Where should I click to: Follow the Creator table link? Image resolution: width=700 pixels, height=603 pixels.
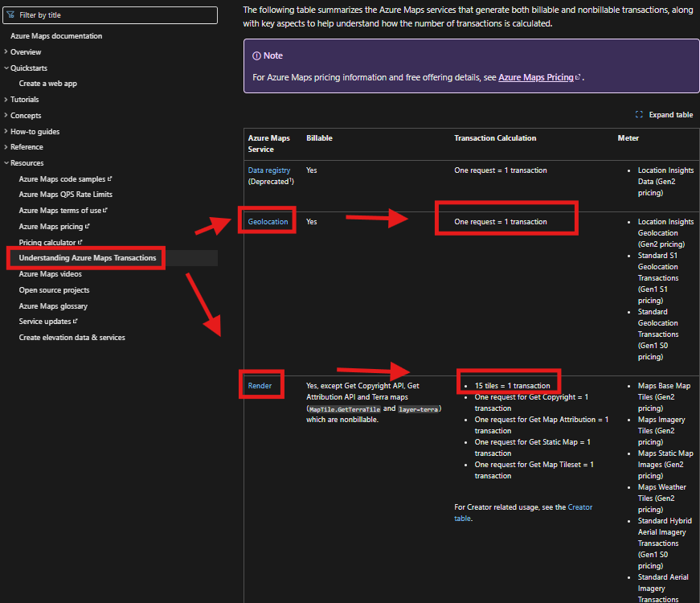pos(524,513)
